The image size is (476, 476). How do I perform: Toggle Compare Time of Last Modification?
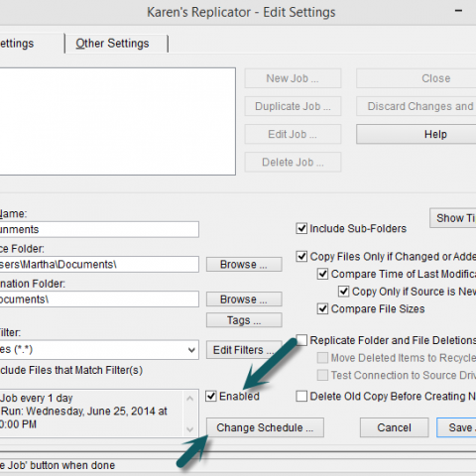click(322, 274)
